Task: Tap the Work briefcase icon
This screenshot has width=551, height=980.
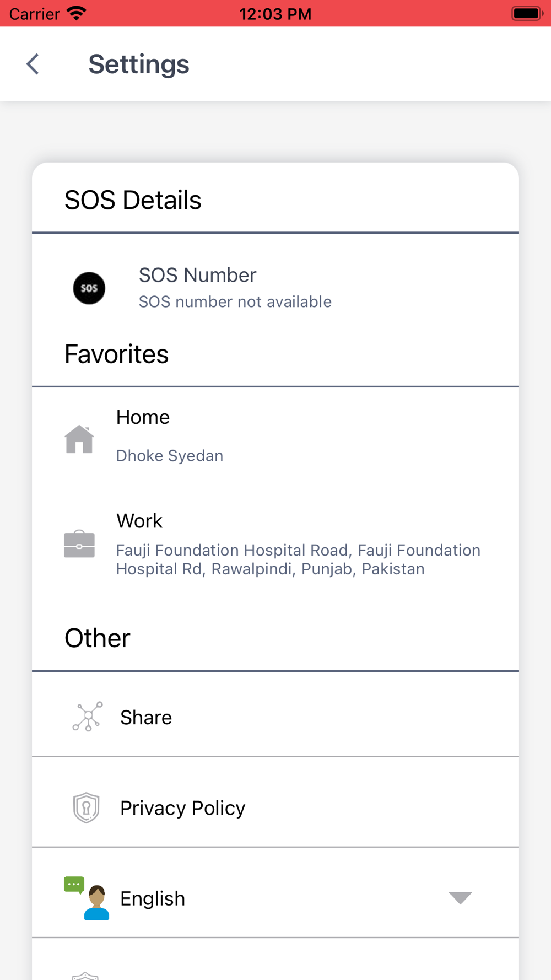Action: point(79,544)
